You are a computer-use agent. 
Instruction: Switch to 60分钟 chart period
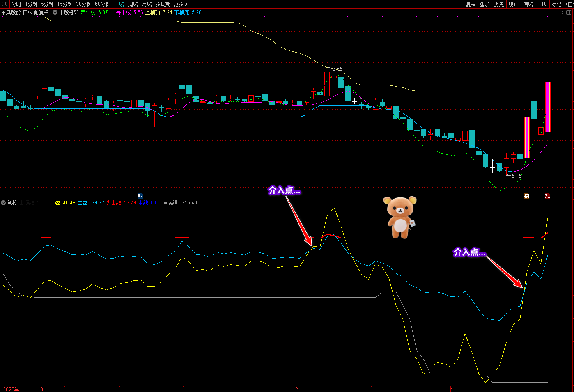click(x=103, y=4)
